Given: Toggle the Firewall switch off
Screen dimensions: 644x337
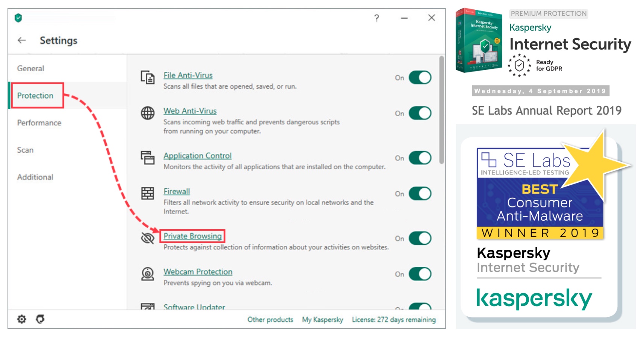Looking at the screenshot, I should pos(420,194).
